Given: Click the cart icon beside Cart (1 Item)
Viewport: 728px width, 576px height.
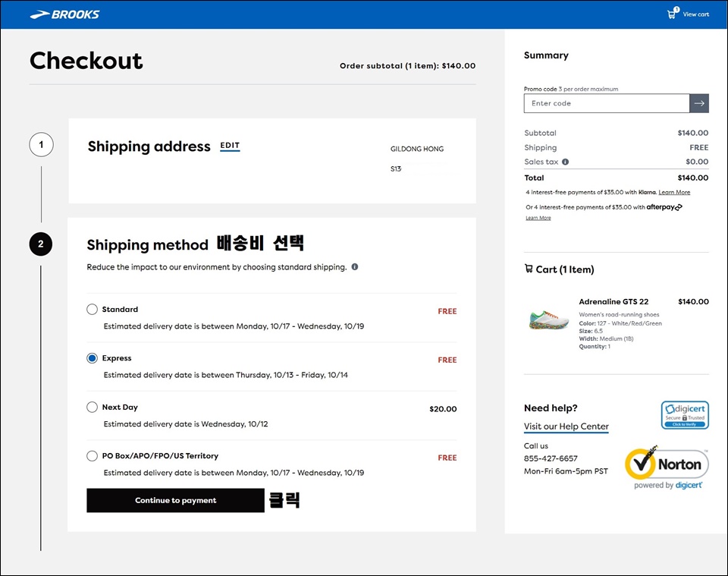Looking at the screenshot, I should tap(529, 269).
